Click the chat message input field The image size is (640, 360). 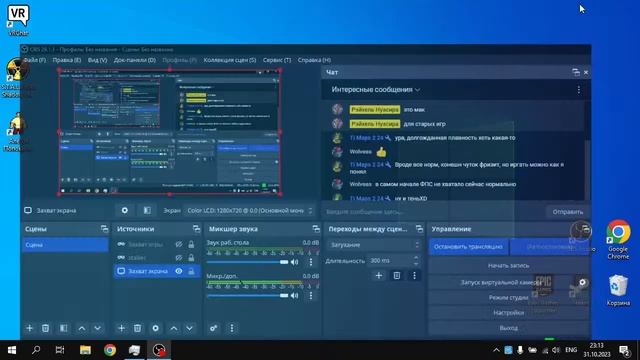[x=433, y=212]
